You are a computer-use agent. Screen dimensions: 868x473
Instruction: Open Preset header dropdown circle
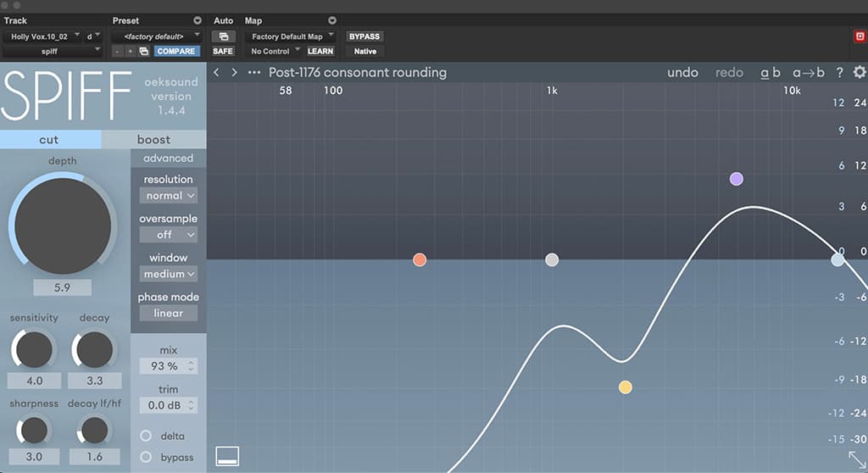point(197,20)
